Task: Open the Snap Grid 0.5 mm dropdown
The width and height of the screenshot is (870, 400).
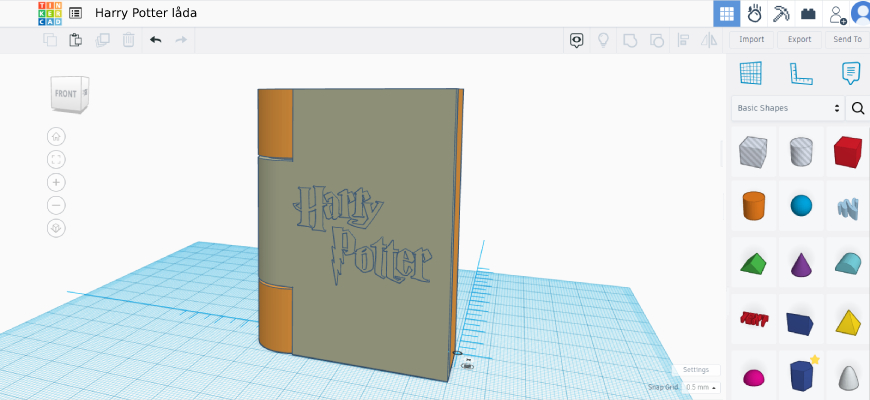Action: (701, 387)
